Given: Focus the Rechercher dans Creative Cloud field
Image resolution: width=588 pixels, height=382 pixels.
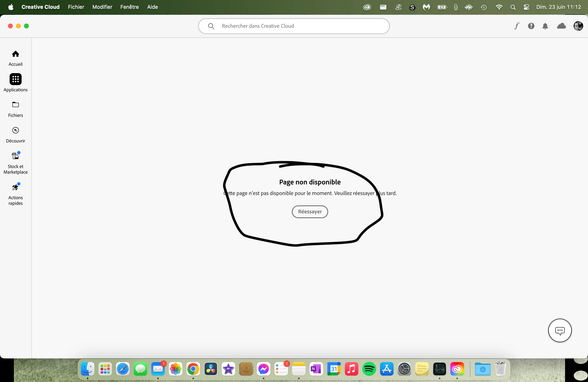Looking at the screenshot, I should coord(294,26).
